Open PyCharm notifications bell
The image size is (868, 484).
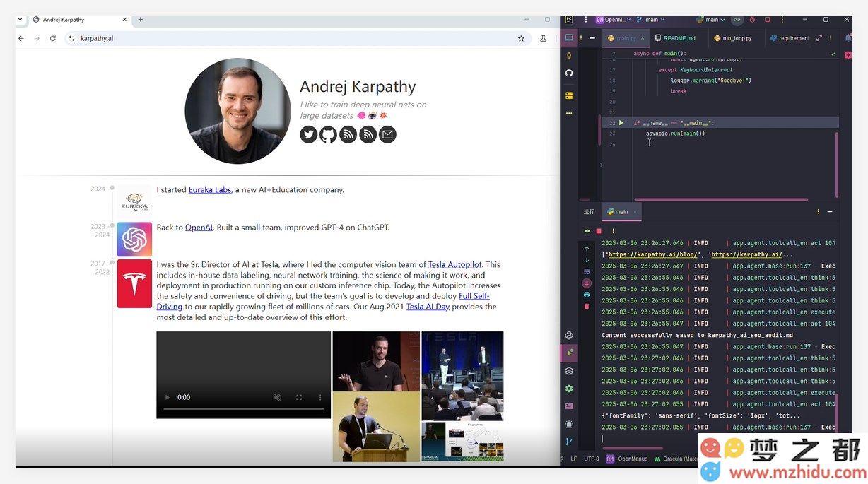(848, 37)
